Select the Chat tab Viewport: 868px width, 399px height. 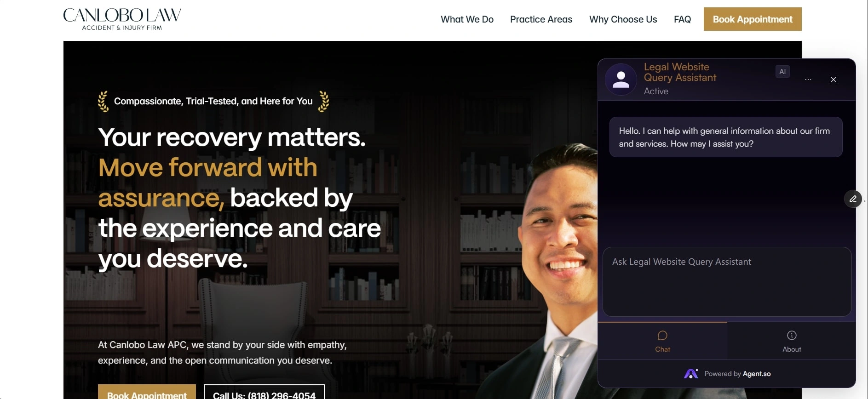tap(662, 341)
